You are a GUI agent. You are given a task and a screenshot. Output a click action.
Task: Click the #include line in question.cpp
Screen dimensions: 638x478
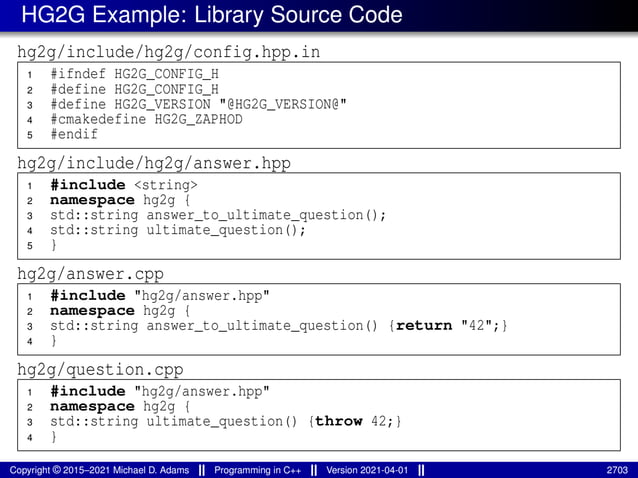(160, 391)
